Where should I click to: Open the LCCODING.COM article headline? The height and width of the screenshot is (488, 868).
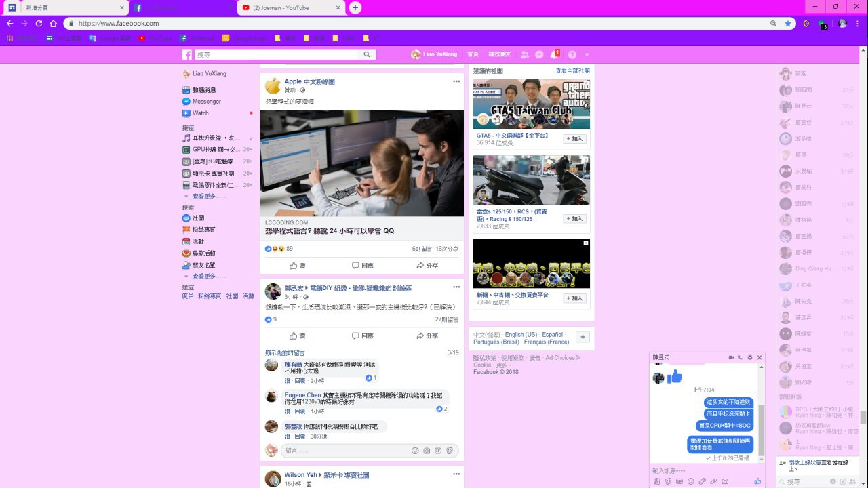click(x=330, y=231)
